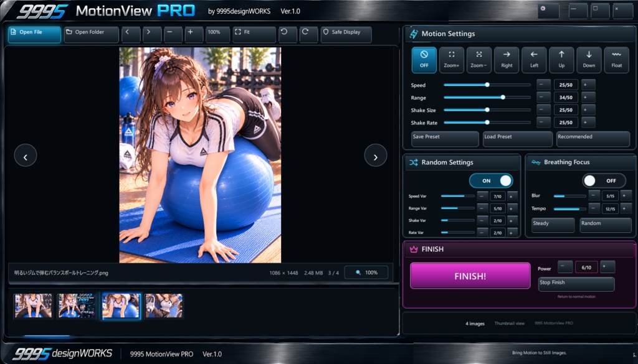Choose the Left motion direction

pyautogui.click(x=534, y=60)
